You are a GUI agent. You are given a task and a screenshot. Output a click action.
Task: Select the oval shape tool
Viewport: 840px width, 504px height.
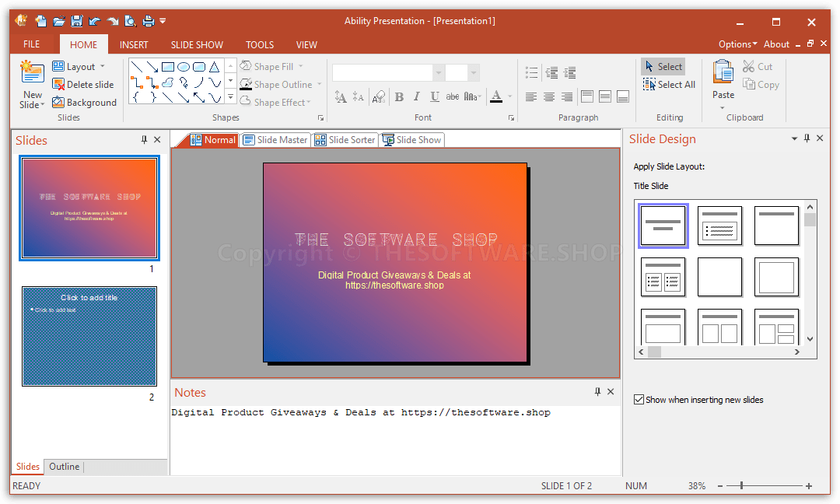pos(184,68)
